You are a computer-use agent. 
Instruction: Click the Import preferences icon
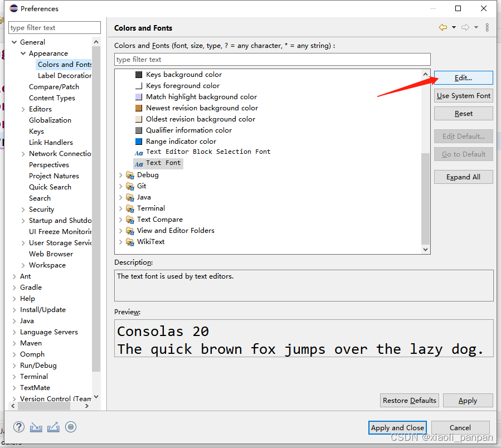[36, 427]
